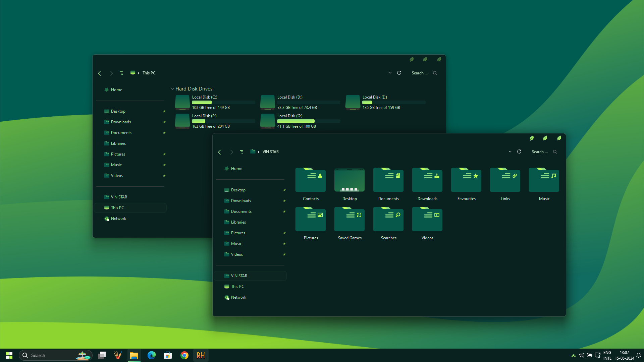Viewport: 644px width, 362px height.
Task: Unpin Videos in the VIN STAR sidebar
Action: tap(284, 254)
